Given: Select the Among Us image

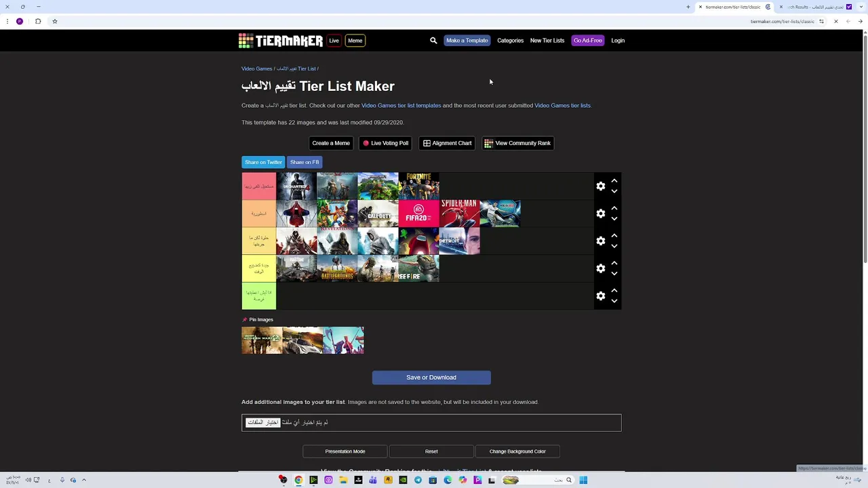Looking at the screenshot, I should (418, 241).
